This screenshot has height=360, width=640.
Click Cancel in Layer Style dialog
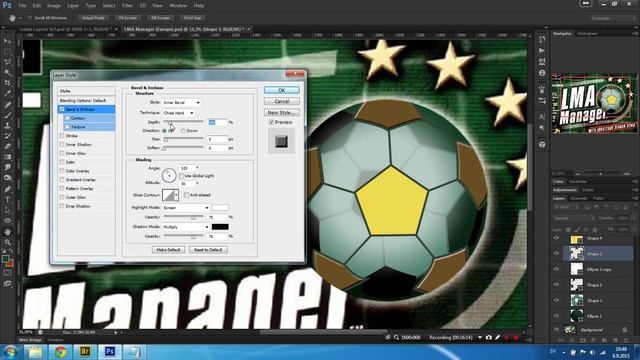(282, 101)
